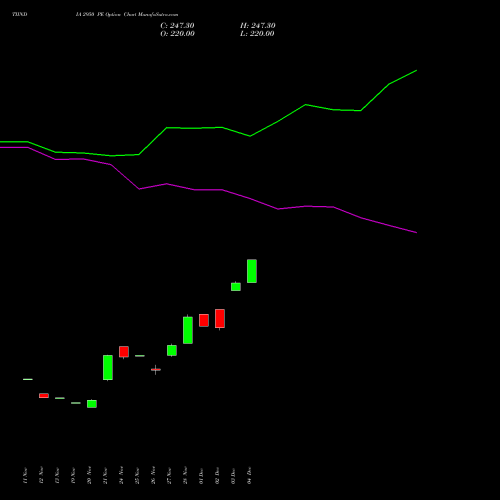This screenshot has height=500, width=500.
Task: Click the close value C: 247.30
Action: pos(177,26)
